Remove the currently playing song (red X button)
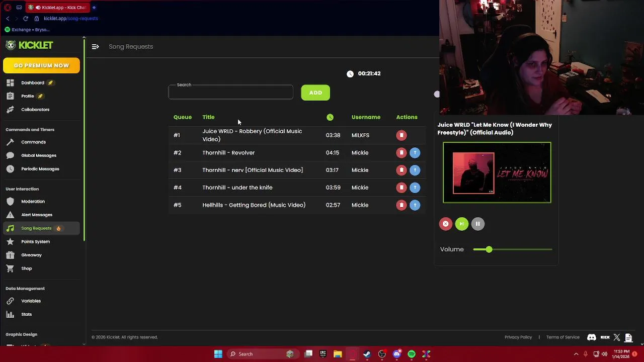The height and width of the screenshot is (362, 644). pos(446,224)
